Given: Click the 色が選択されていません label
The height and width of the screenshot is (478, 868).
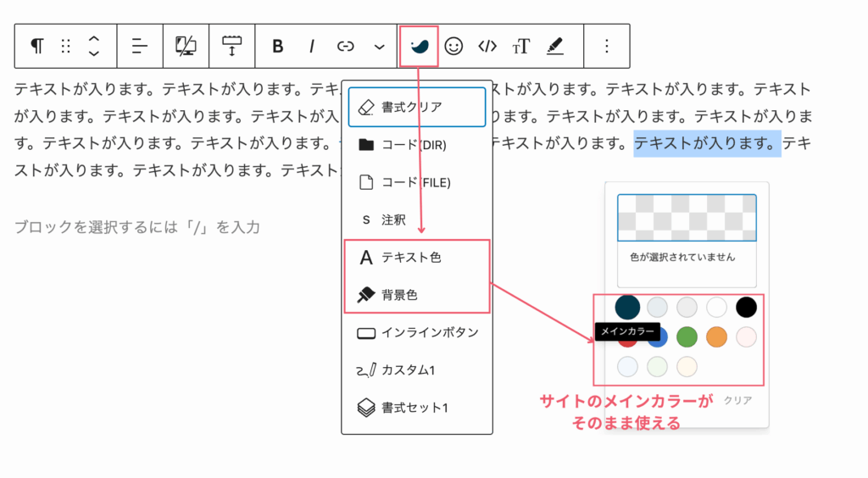Looking at the screenshot, I should 682,257.
